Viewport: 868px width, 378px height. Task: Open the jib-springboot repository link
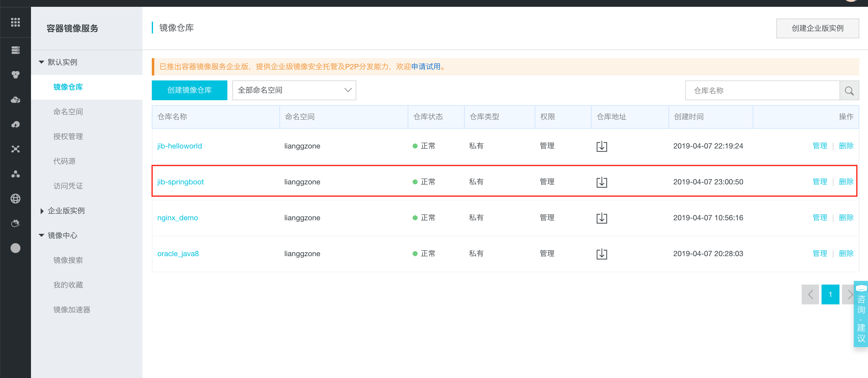(x=180, y=182)
